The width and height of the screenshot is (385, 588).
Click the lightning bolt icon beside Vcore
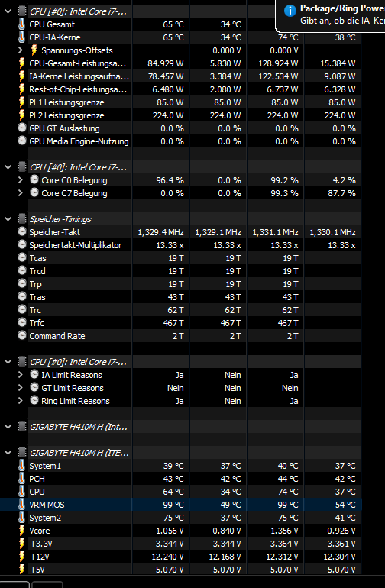22,531
